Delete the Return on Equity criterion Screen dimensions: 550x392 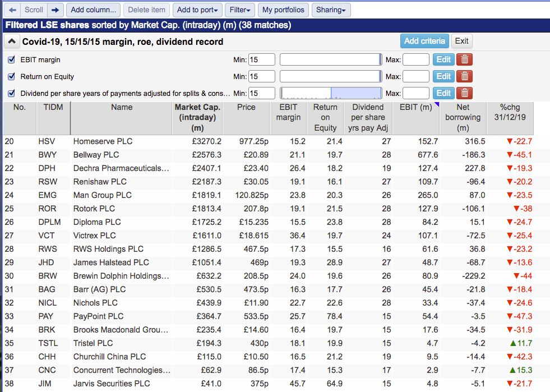point(464,76)
